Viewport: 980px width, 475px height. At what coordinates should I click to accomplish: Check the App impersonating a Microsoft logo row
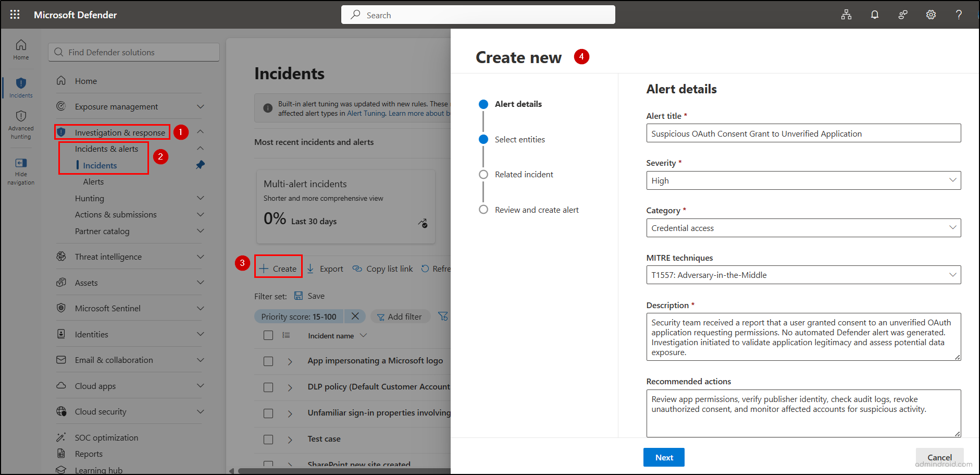click(268, 361)
